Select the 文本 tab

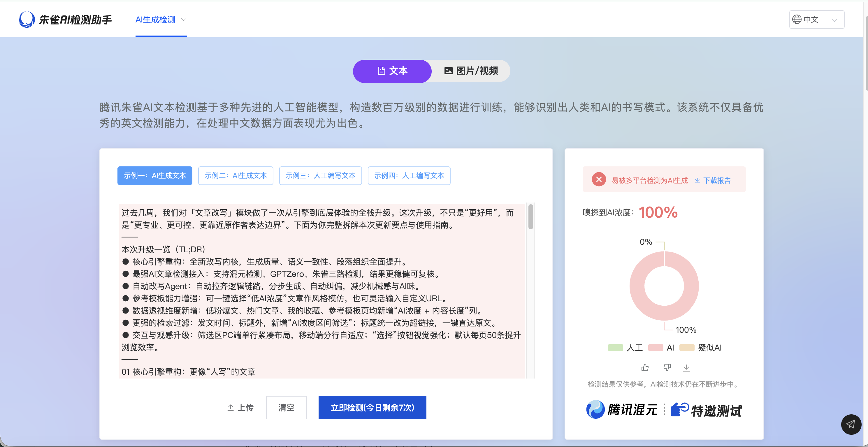point(392,71)
